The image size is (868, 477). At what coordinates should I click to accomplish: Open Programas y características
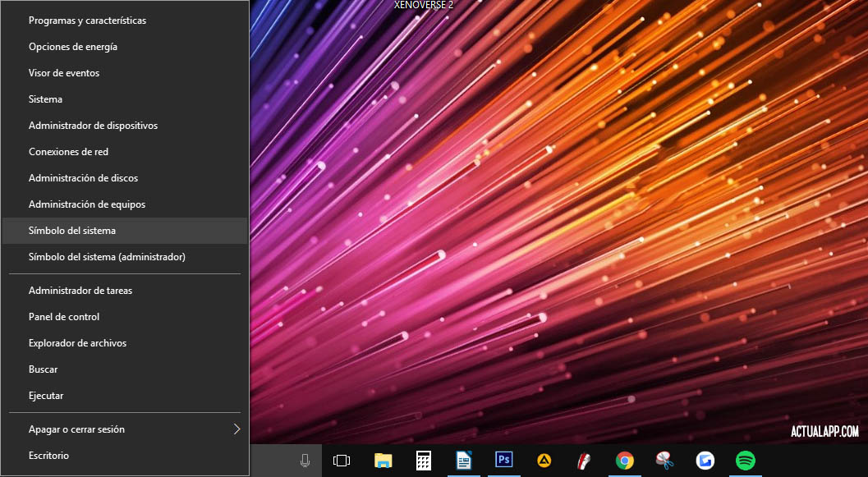click(x=125, y=21)
